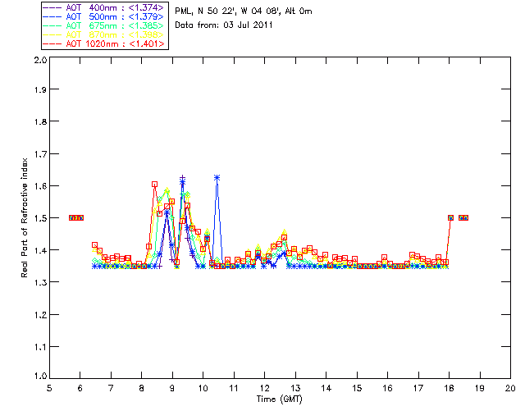Click x-axis hour label 8
The height and width of the screenshot is (420, 525).
[142, 388]
